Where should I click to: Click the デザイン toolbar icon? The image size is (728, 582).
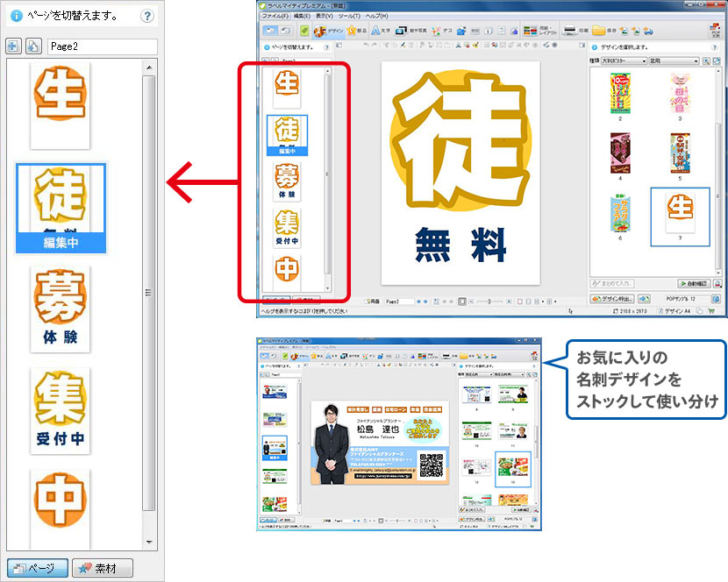pyautogui.click(x=328, y=31)
